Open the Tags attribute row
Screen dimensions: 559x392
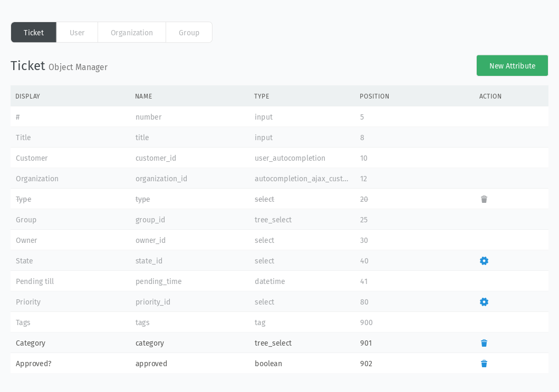tap(279, 322)
